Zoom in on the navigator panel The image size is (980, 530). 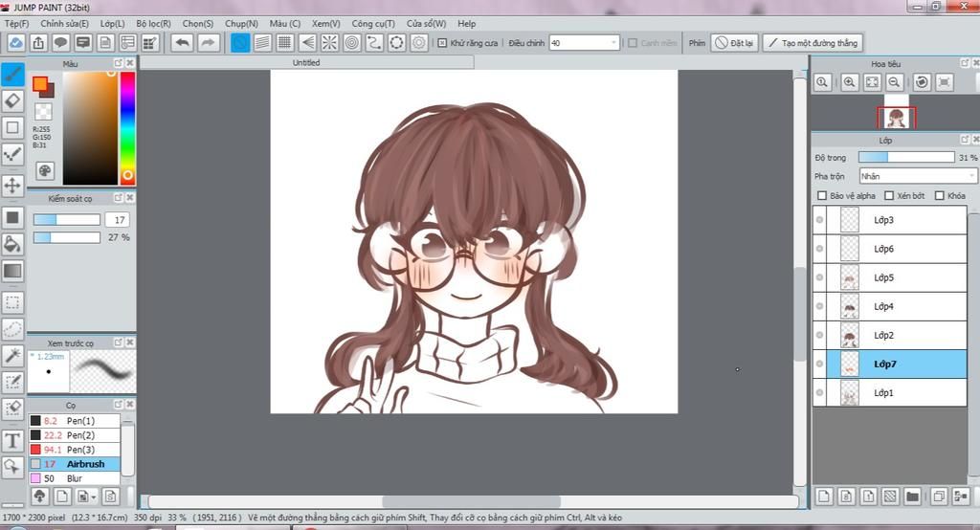[850, 82]
